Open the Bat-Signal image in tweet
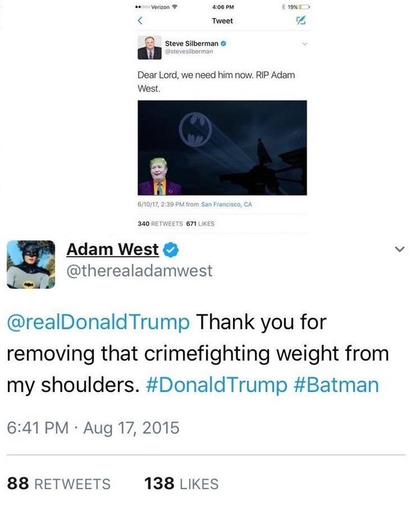 [x=222, y=148]
